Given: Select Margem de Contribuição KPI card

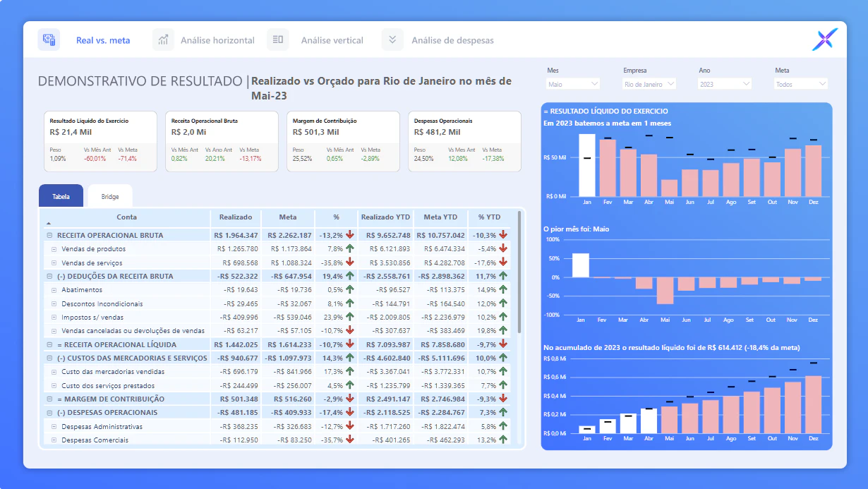Looking at the screenshot, I should click(344, 141).
